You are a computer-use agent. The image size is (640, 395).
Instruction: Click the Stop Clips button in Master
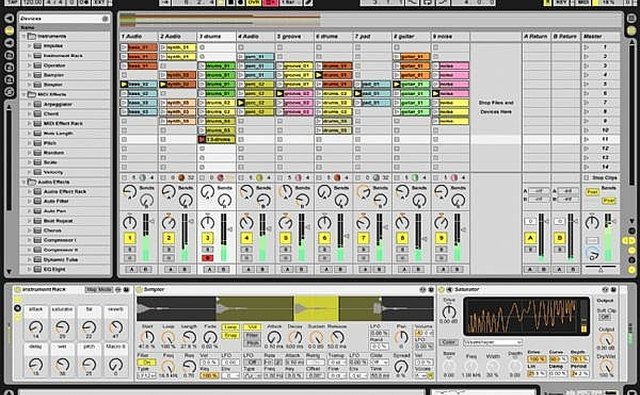click(601, 178)
